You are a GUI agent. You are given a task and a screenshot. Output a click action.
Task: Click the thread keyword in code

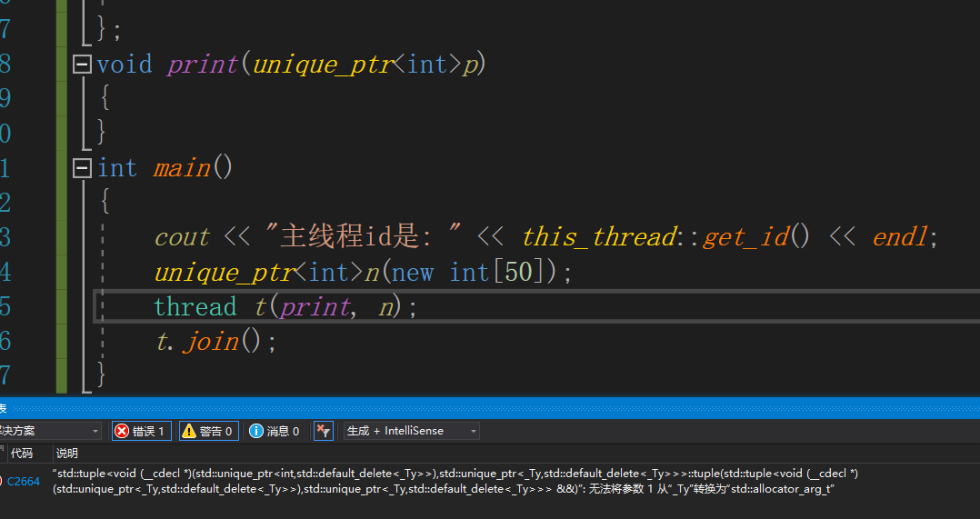[195, 306]
